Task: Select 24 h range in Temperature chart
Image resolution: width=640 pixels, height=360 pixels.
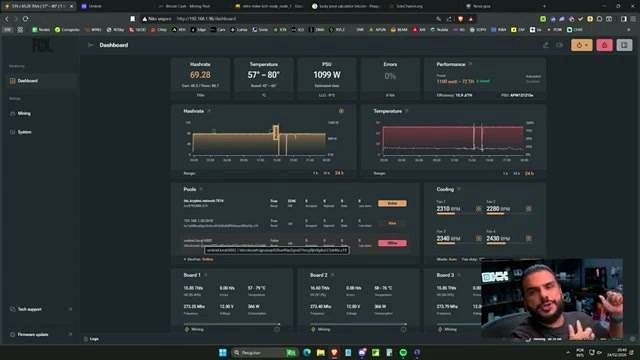Action: coord(529,173)
